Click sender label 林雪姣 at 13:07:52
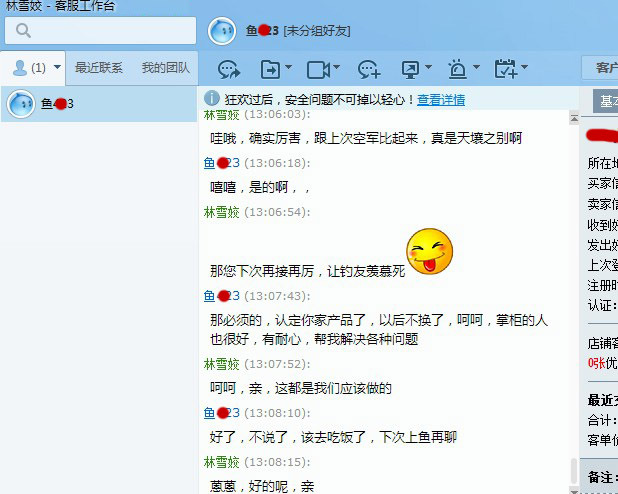618x494 pixels. click(x=222, y=364)
